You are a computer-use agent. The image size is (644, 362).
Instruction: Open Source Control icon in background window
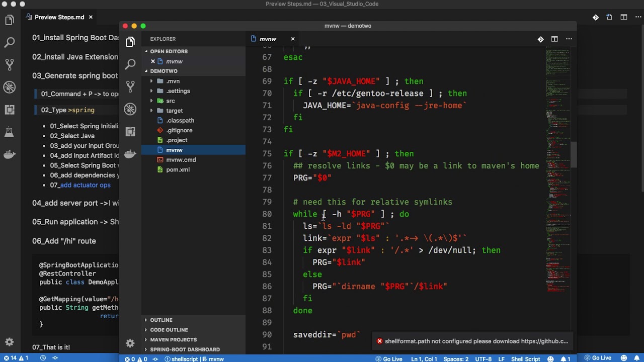click(10, 65)
